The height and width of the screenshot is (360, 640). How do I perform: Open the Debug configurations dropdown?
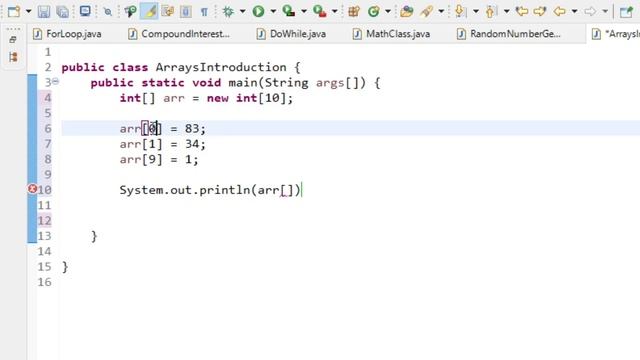pyautogui.click(x=242, y=11)
